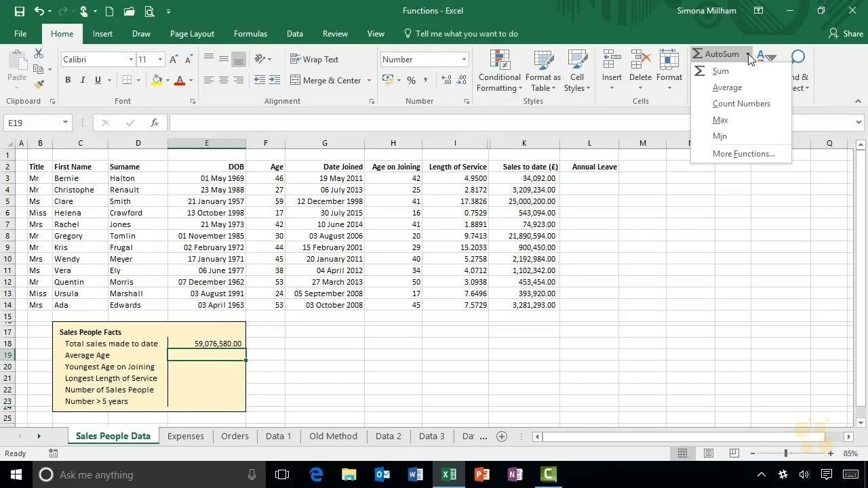
Task: Click Align Right icon
Action: pos(239,80)
